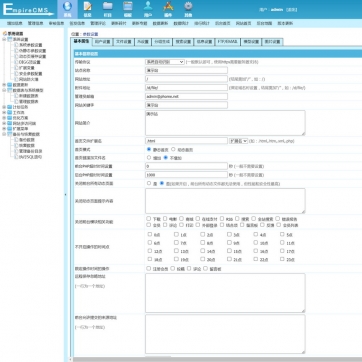The height and width of the screenshot is (362, 362).
Task: Open 执行SQL语句 in the sidebar tree
Action: tap(30, 157)
